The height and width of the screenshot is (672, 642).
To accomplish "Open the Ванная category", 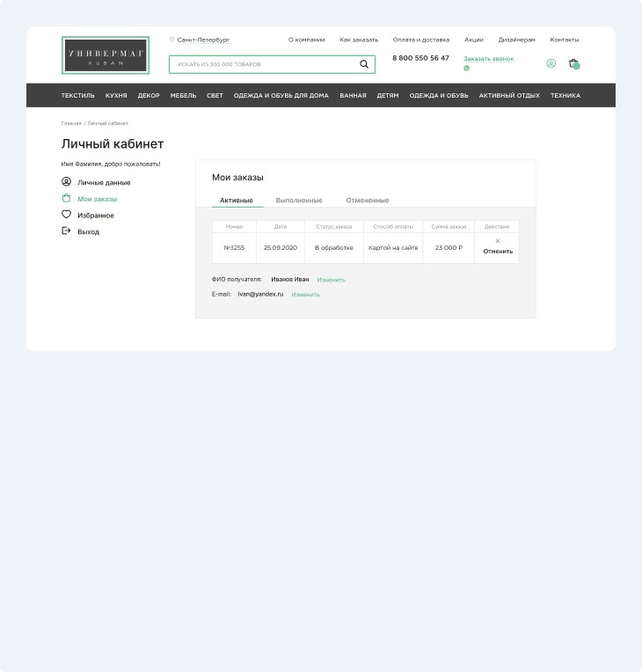I will (x=354, y=96).
